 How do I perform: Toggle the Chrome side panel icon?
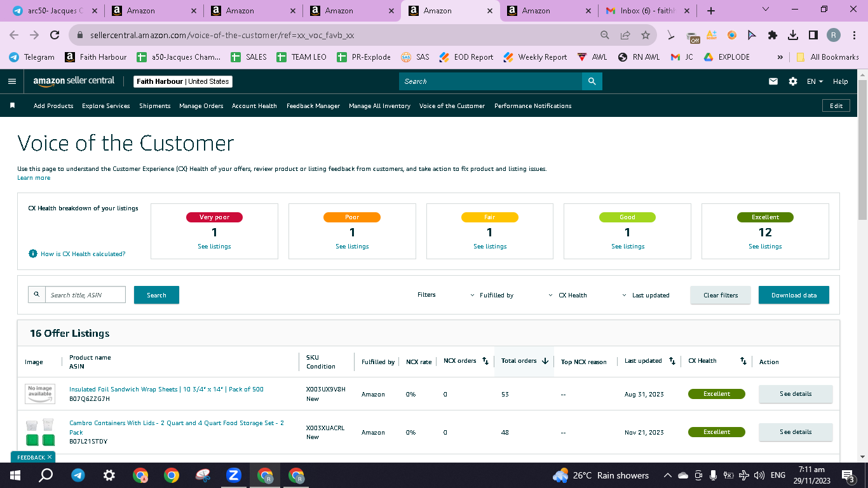(x=813, y=36)
